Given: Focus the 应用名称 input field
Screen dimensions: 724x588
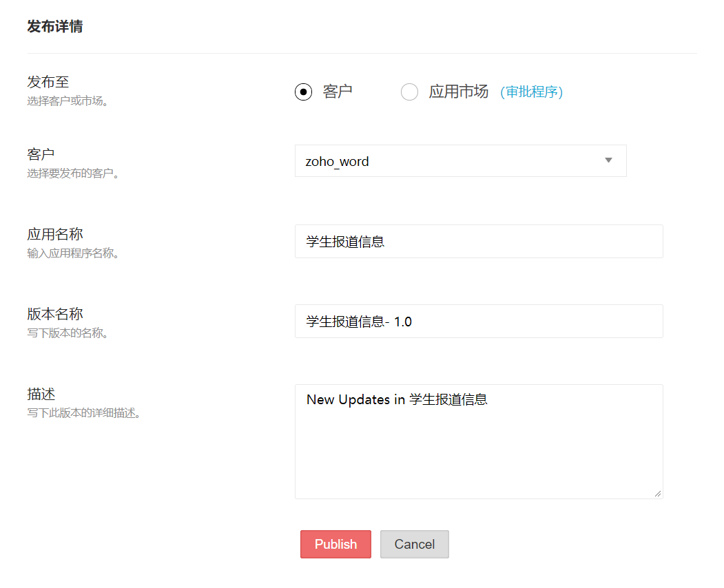Looking at the screenshot, I should pos(478,242).
